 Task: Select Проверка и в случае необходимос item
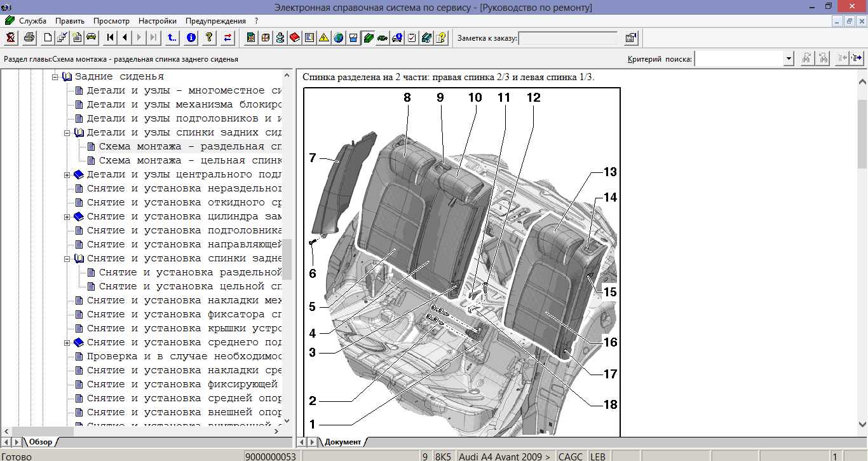point(184,356)
